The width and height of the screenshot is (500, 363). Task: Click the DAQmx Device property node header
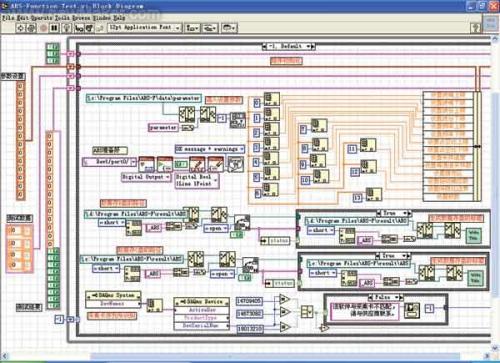pos(202,302)
